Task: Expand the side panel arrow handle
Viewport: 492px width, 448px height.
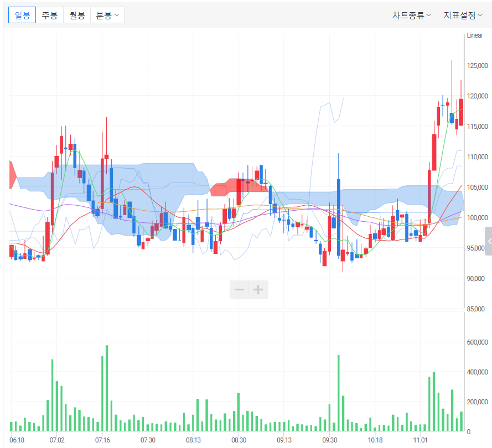Action: [489, 241]
